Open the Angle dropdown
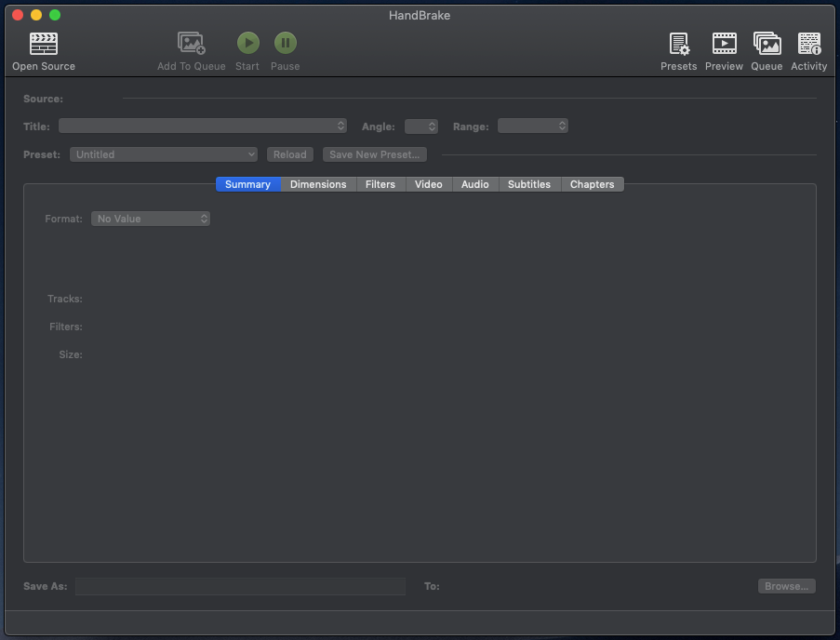Screen dimensions: 840x640 coord(420,126)
